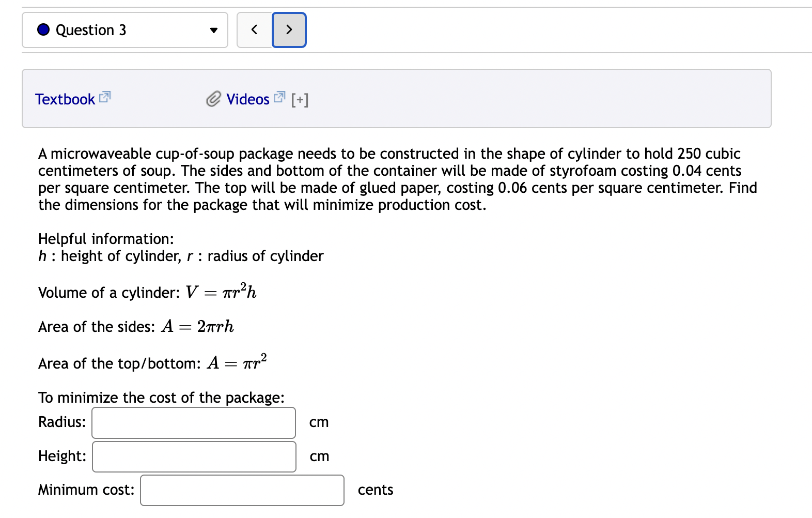812x518 pixels.
Task: Click the blue status dot for Question 3
Action: point(43,29)
